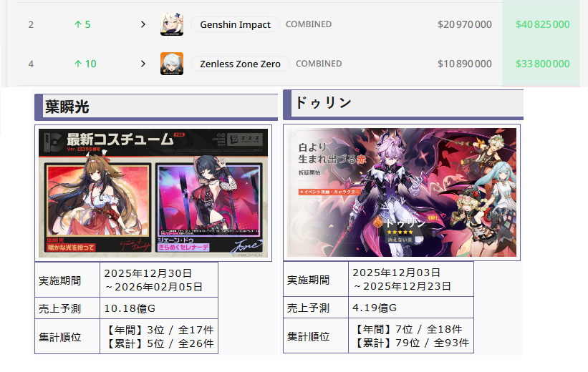Select COMBINED label in Zenless Zone Zero row
Viewport: 588px width, 372px height.
click(319, 64)
